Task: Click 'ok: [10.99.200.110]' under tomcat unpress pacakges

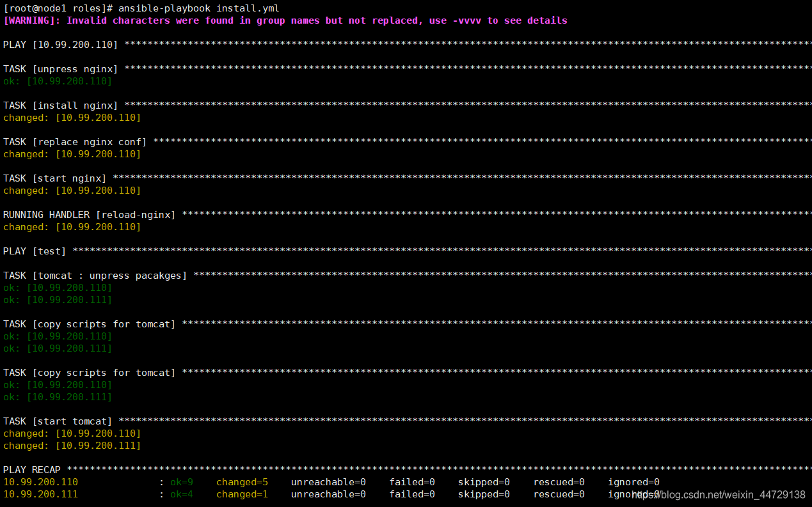Action: point(58,288)
